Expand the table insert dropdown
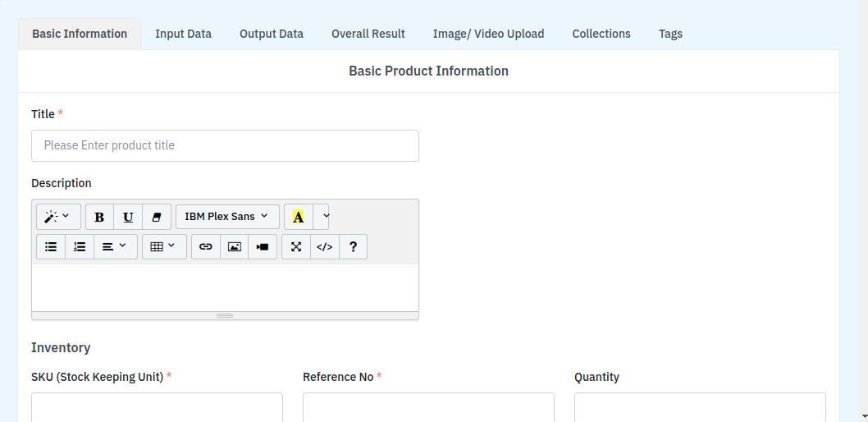 [x=163, y=246]
